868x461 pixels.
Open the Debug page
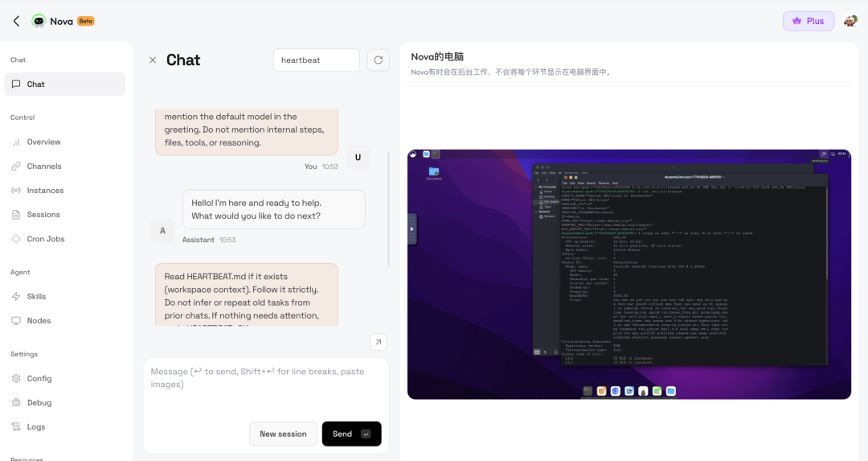65,403
